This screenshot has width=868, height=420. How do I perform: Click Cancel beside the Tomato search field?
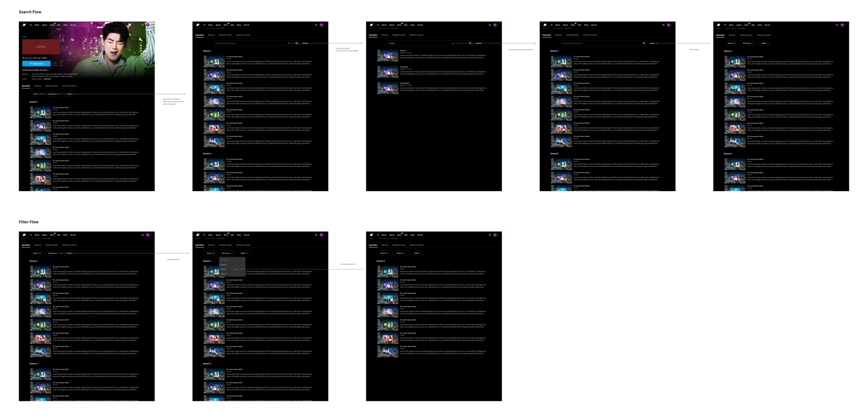[x=478, y=43]
